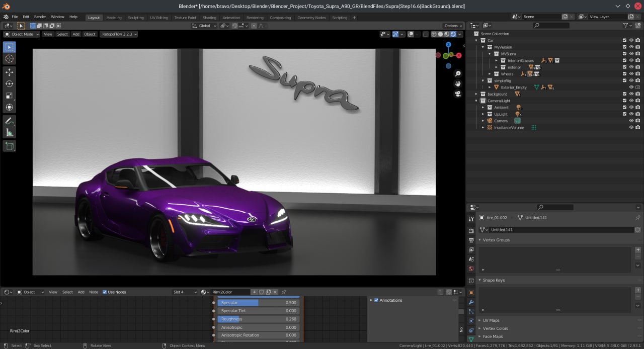Viewport: 644px width, 349px height.
Task: Open the Render menu
Action: pos(40,17)
